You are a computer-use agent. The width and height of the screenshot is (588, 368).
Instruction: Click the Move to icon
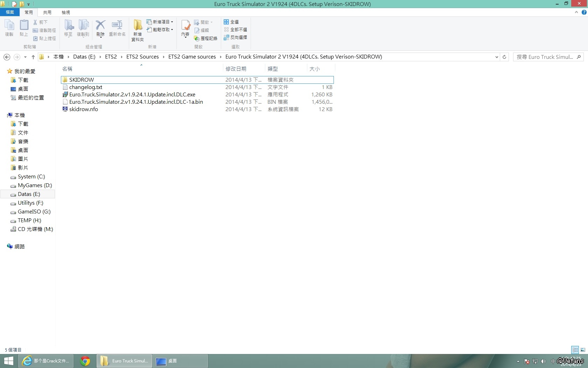click(x=69, y=28)
